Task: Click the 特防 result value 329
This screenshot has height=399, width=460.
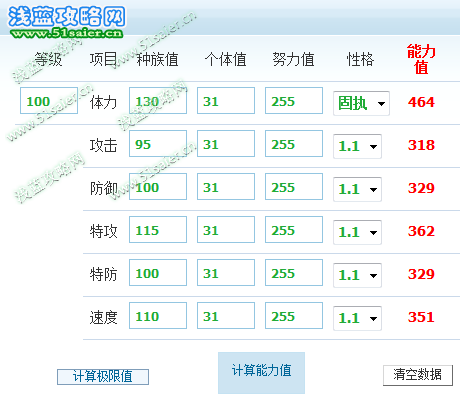Action: coord(421,274)
